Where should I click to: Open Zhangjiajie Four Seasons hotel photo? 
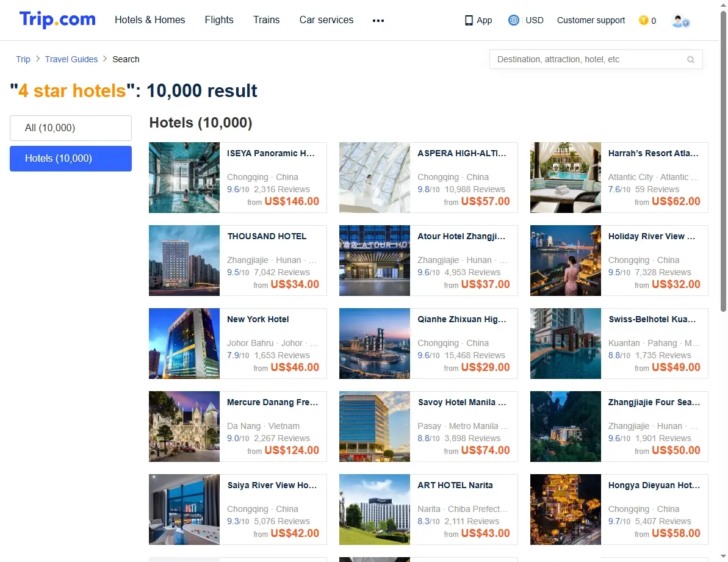click(x=566, y=427)
